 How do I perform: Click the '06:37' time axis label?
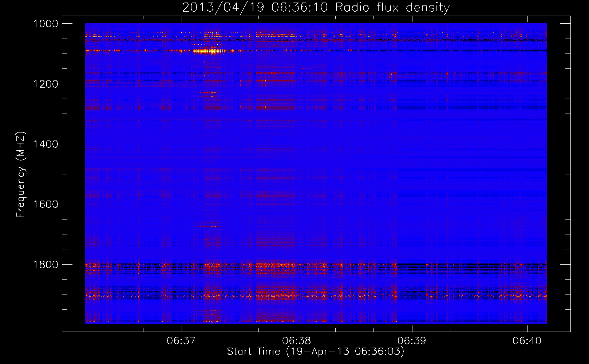tap(181, 341)
